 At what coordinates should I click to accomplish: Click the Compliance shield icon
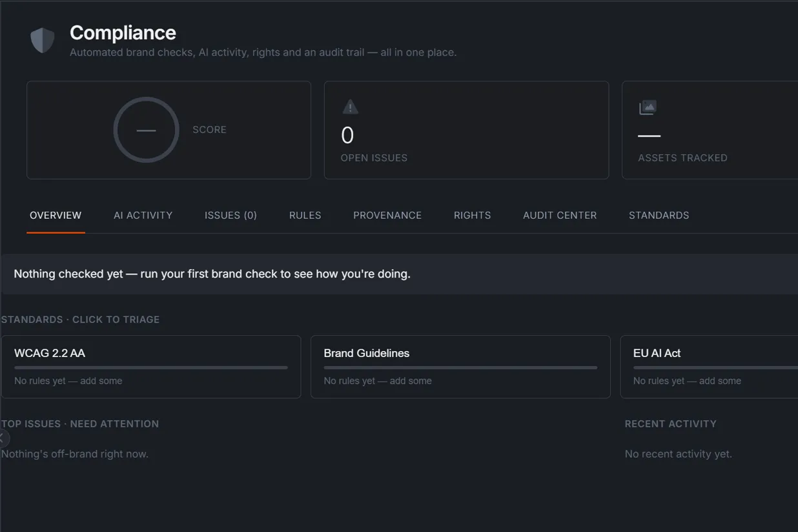[43, 40]
